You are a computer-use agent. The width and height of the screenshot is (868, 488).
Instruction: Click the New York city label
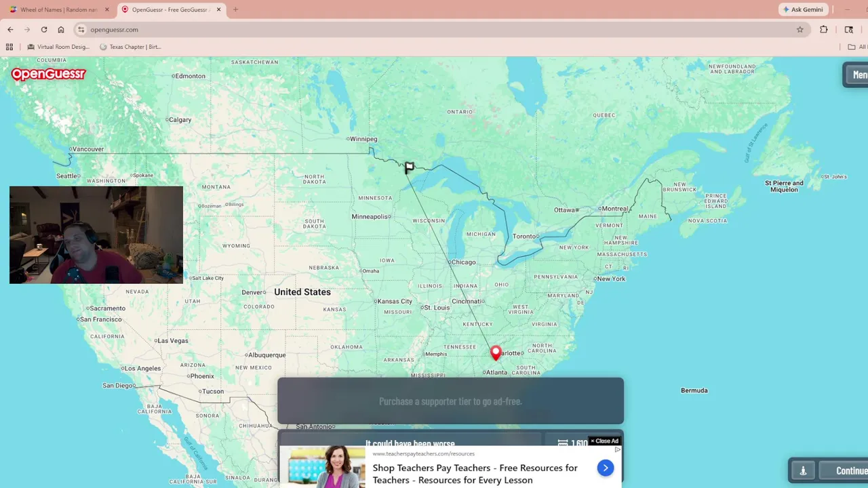click(x=610, y=279)
